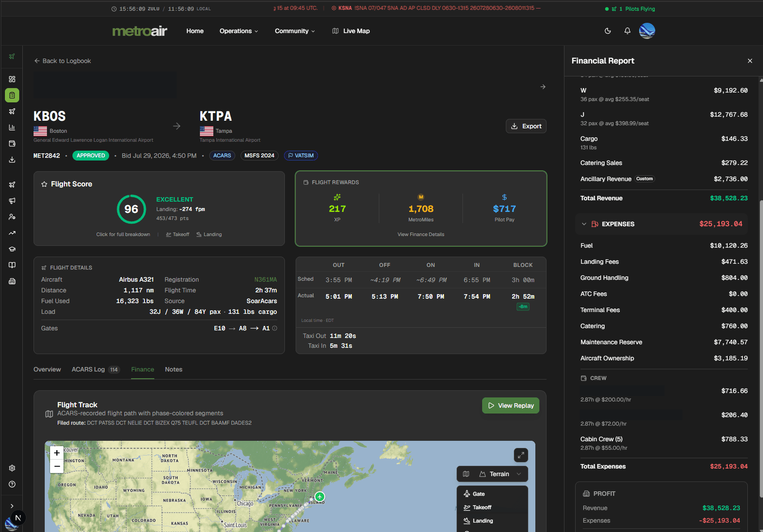Click the View Replay button
Screen dimensions: 763x532
[x=511, y=405]
